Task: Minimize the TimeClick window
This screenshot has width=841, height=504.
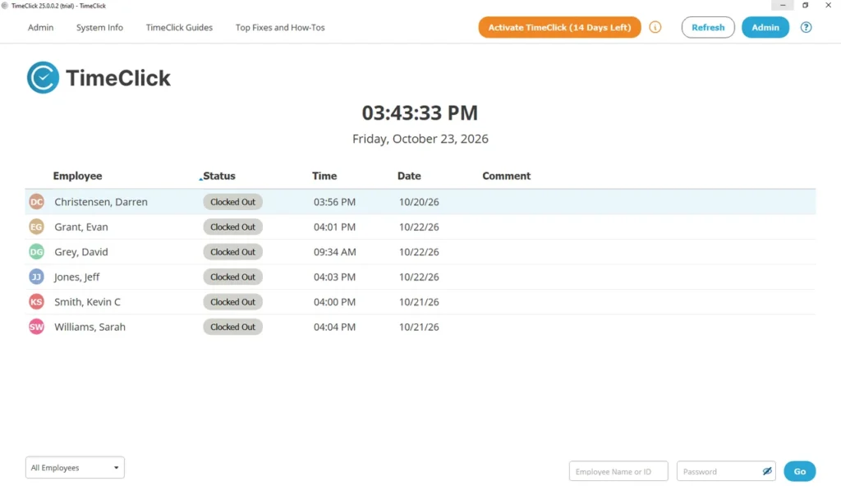Action: (x=783, y=6)
